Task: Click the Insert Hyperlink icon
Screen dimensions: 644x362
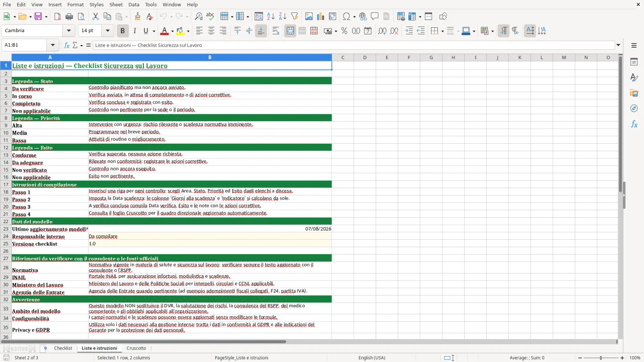Action: pos(363,17)
